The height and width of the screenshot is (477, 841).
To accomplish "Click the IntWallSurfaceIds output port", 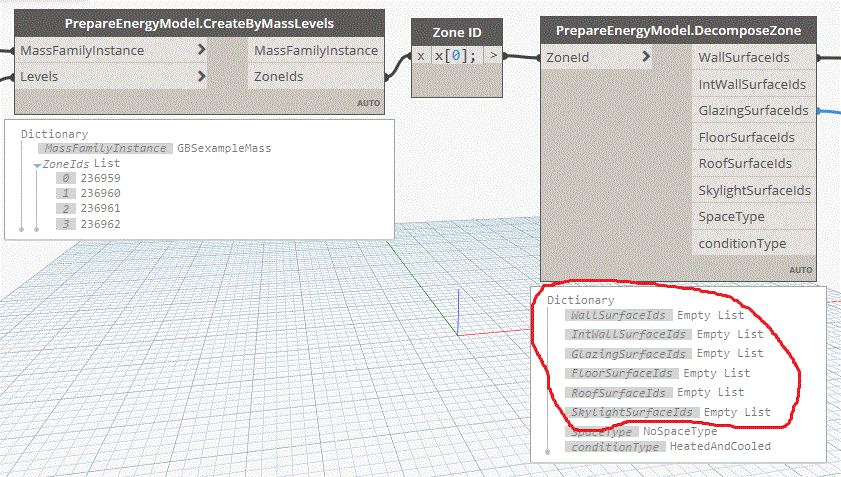I will 754,84.
